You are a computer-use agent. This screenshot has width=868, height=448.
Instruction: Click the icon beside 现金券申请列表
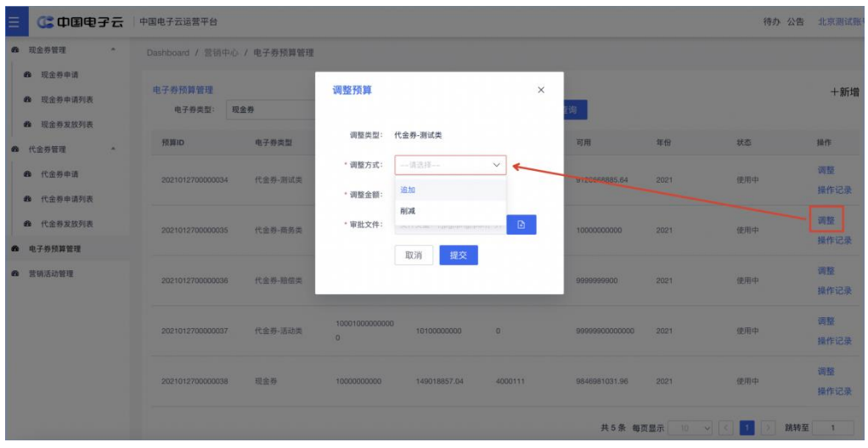pyautogui.click(x=28, y=99)
